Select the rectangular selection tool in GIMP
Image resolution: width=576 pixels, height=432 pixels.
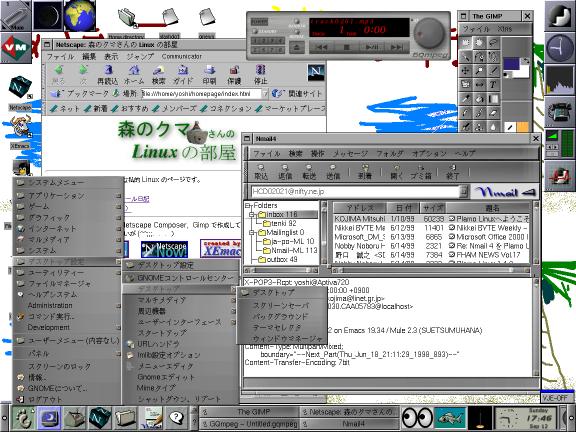465,43
